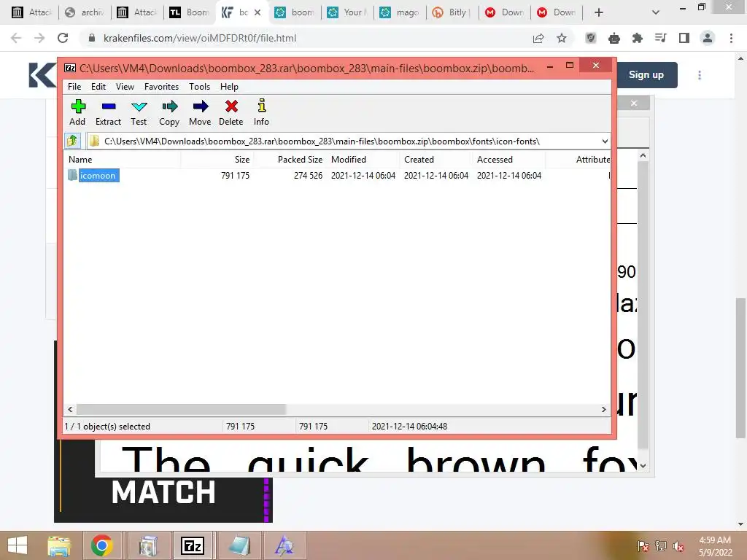Click Chrome icon in taskbar

(x=101, y=545)
